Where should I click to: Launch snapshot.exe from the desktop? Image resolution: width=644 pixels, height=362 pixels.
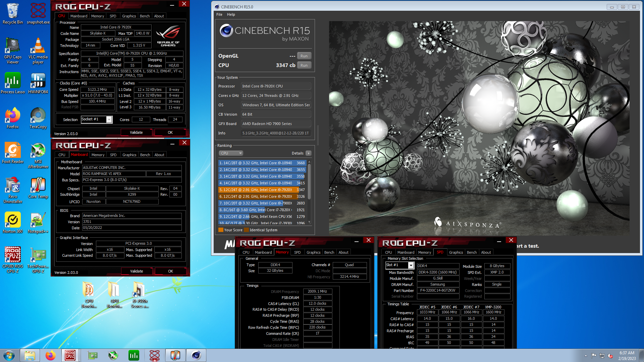tap(38, 13)
